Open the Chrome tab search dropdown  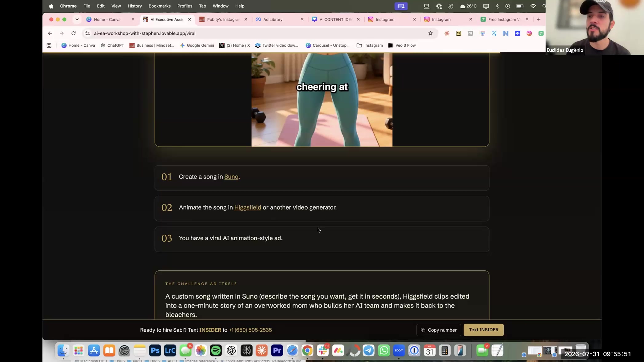click(x=77, y=19)
